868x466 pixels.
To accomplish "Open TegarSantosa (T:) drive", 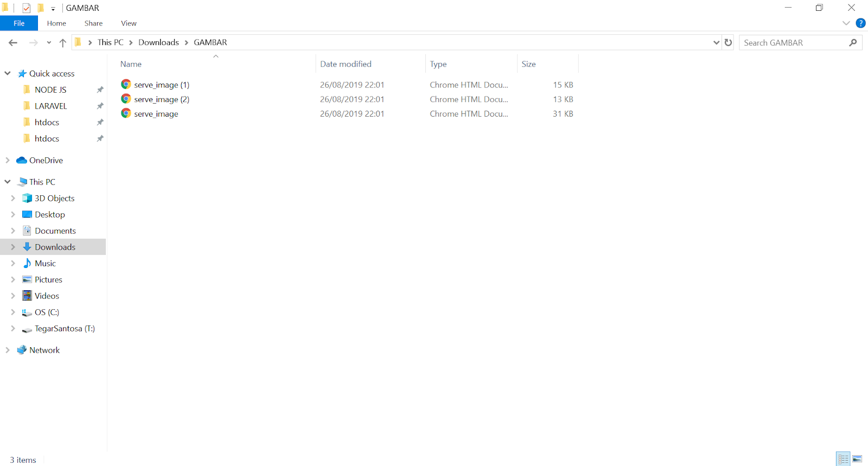I will (65, 329).
